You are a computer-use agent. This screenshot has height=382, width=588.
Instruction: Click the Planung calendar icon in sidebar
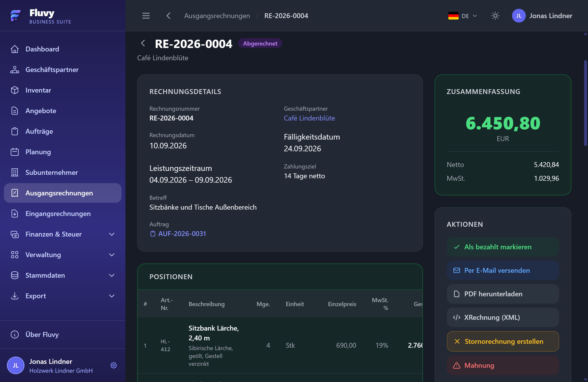pyautogui.click(x=15, y=152)
